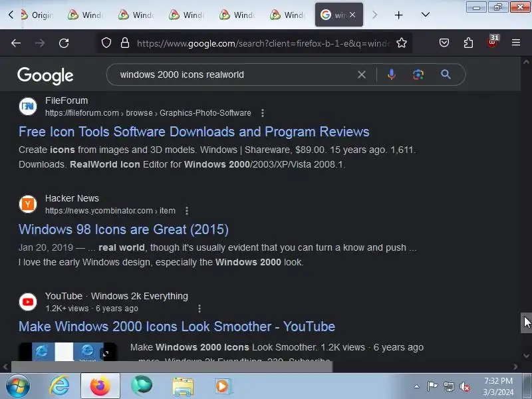Go back to the previous page
The image size is (532, 399).
(16, 43)
